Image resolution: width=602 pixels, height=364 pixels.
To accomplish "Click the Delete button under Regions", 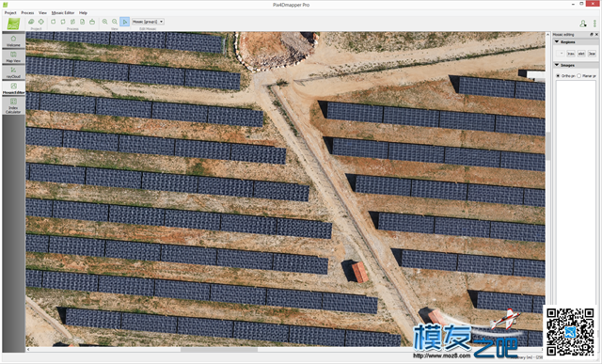I will coord(581,54).
